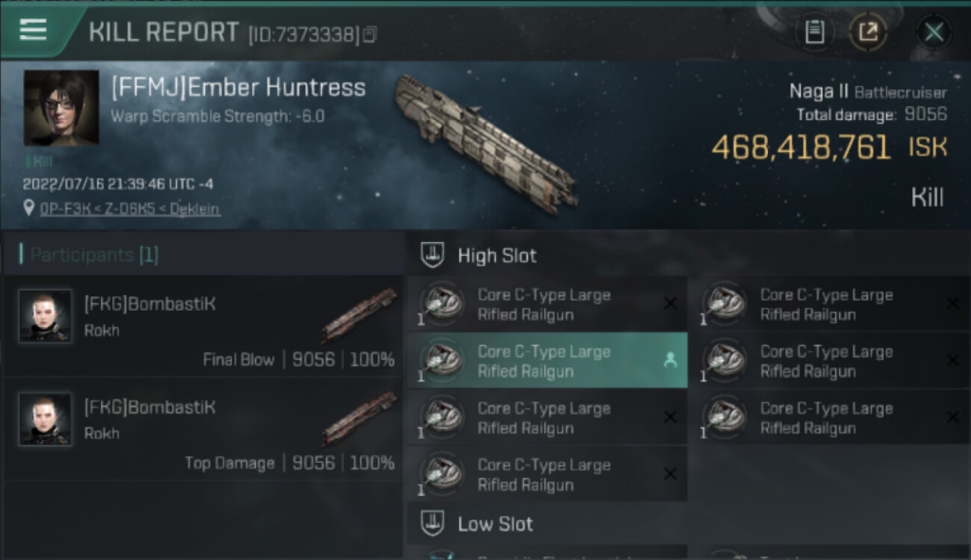The width and height of the screenshot is (971, 560).
Task: Click BombastiK's portrait in the Final Blow row
Action: point(46,316)
